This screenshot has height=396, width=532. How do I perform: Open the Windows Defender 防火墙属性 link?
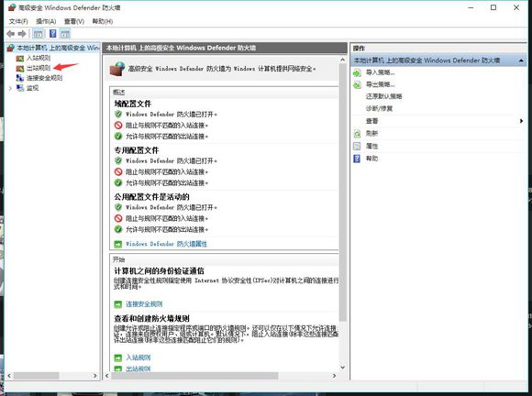(x=166, y=244)
